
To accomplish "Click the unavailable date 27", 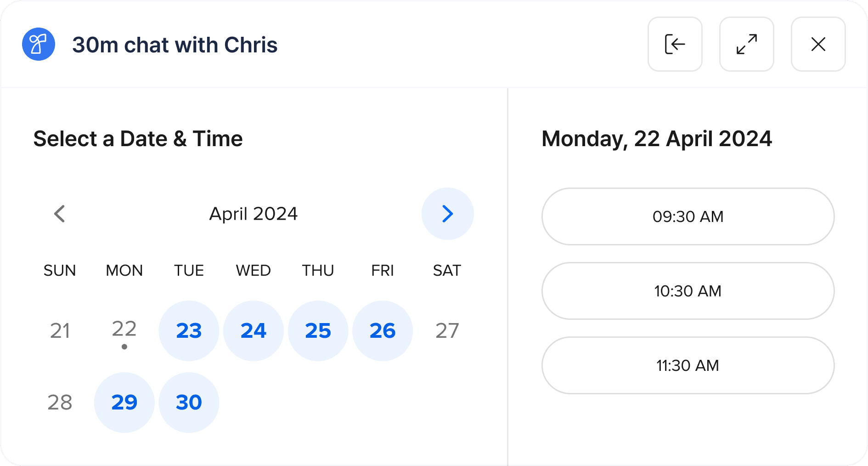I will [x=447, y=331].
